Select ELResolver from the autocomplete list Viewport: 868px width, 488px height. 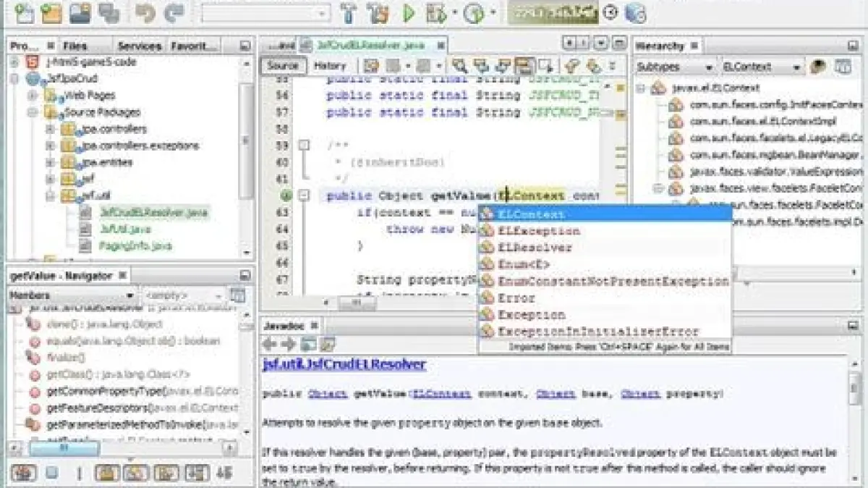[x=535, y=248]
